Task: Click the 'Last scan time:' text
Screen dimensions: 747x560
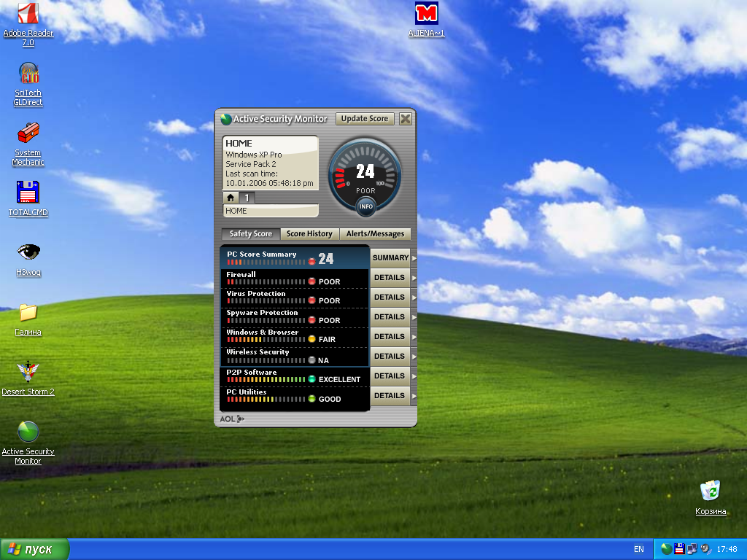Action: 252,174
